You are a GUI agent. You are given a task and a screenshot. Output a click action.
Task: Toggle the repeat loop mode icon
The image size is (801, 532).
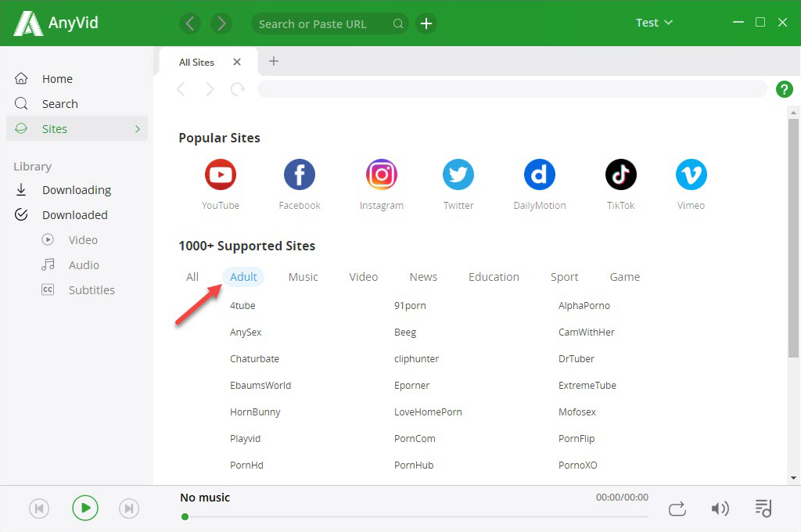click(x=677, y=509)
